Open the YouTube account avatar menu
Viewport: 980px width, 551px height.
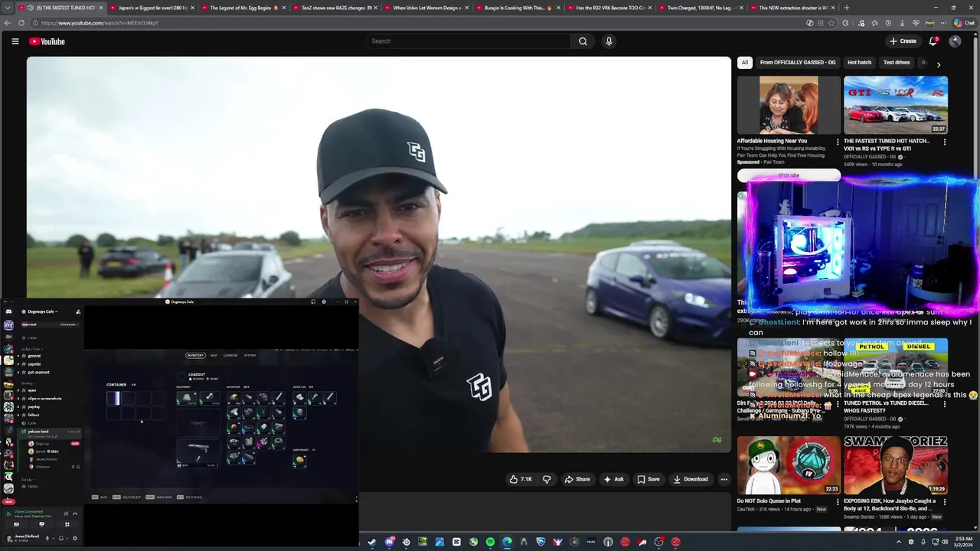click(x=955, y=41)
